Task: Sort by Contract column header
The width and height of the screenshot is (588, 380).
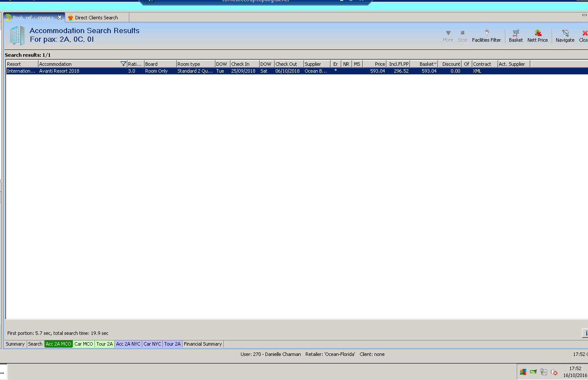Action: coord(485,64)
